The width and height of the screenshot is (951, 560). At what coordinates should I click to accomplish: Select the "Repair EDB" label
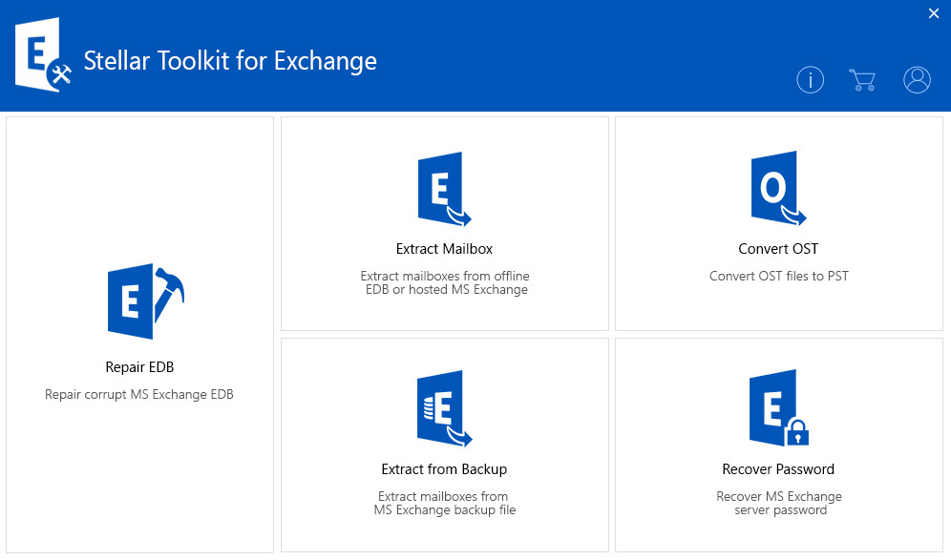(139, 367)
